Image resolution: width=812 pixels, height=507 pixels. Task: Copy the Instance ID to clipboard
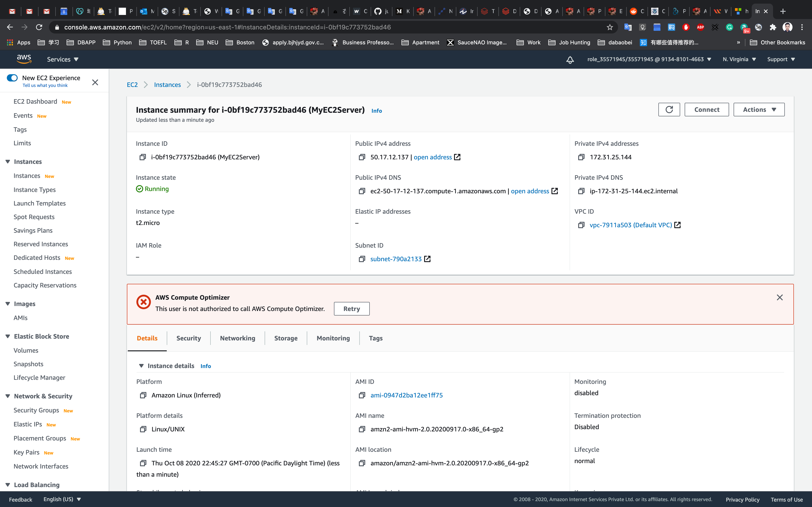143,157
